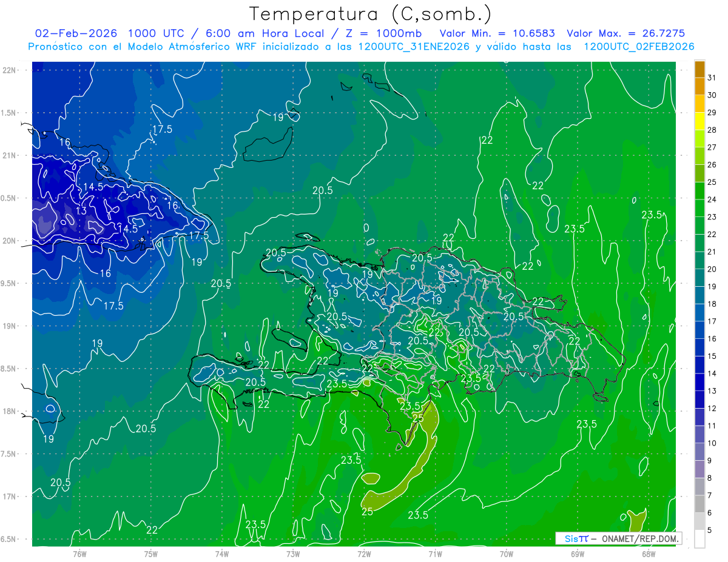Click the "71W" longitude axis label
This screenshot has width=728, height=562.
(435, 554)
